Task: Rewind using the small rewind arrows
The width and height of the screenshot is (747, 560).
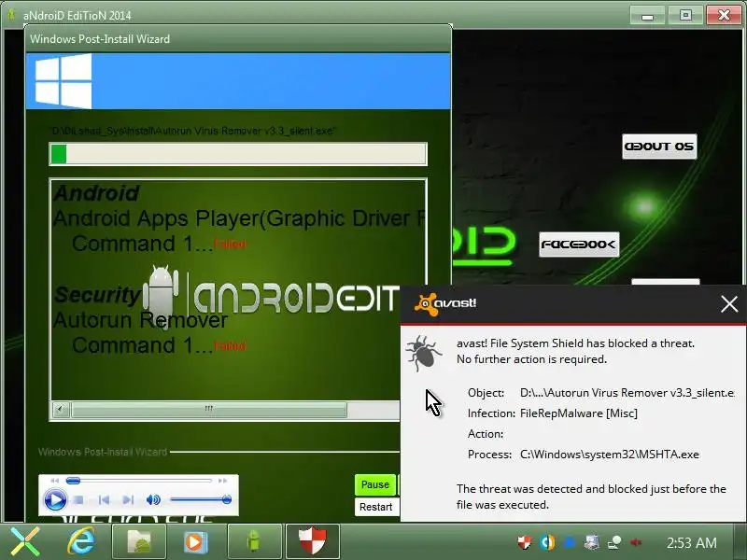Action: click(x=55, y=481)
